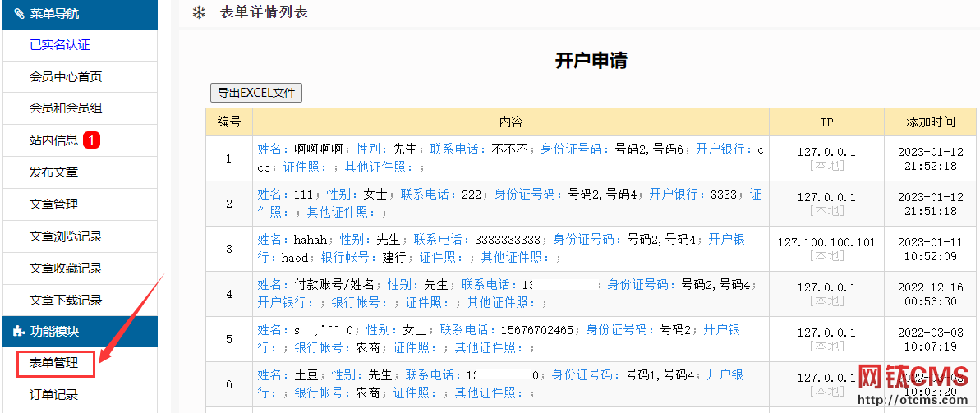980x413 pixels.
Task: Click the 编号 column header
Action: [x=229, y=122]
